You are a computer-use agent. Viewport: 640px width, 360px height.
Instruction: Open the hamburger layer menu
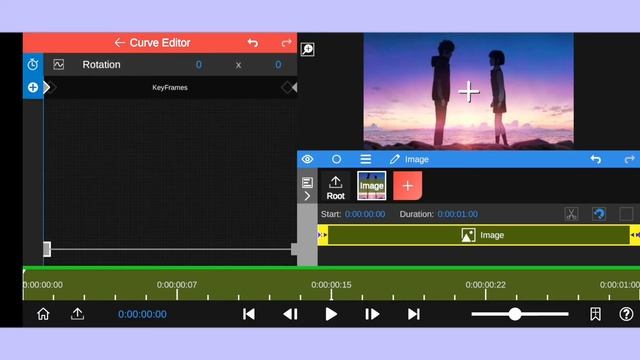pos(366,159)
